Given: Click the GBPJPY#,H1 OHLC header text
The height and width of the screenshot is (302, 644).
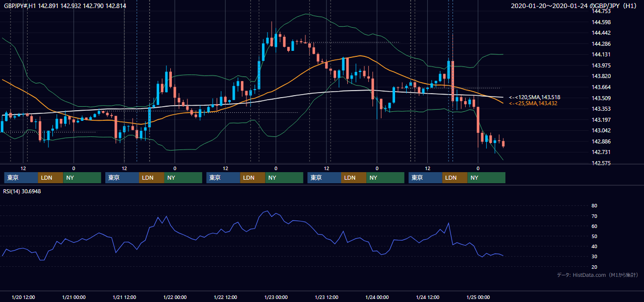Looking at the screenshot, I should click(65, 6).
